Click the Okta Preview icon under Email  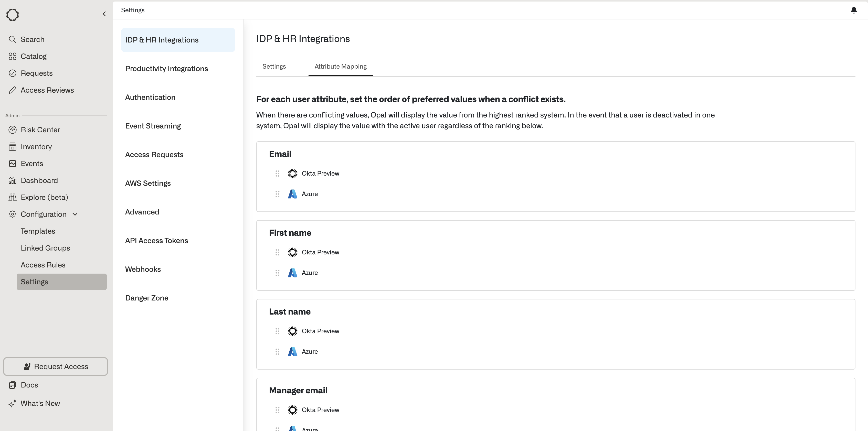coord(292,174)
